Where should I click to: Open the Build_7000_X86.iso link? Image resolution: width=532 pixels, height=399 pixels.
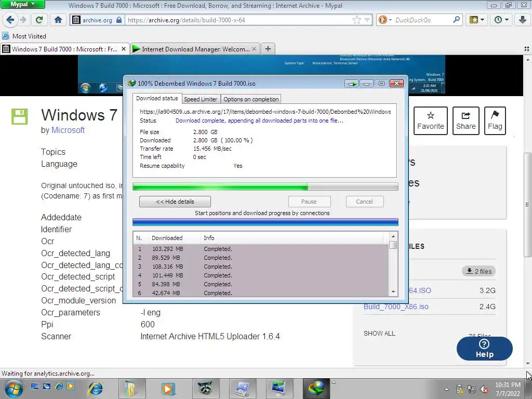tap(396, 307)
